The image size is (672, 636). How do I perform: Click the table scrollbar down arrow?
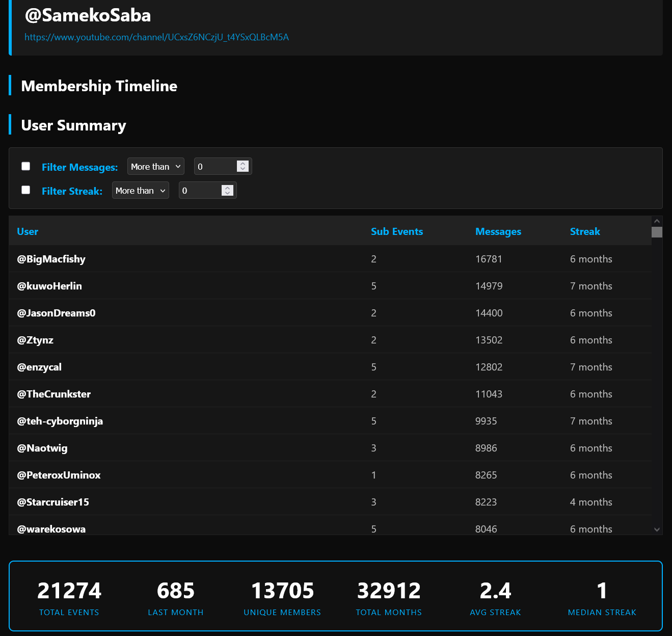coord(657,529)
